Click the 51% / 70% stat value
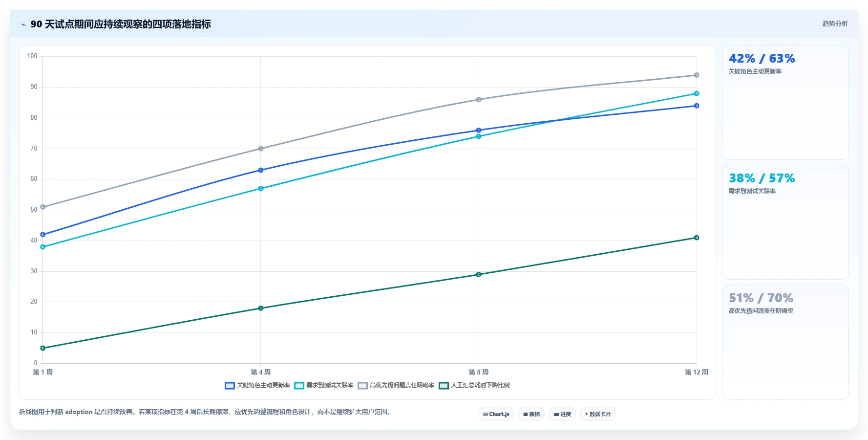Viewport: 868px width, 440px height. pos(761,298)
